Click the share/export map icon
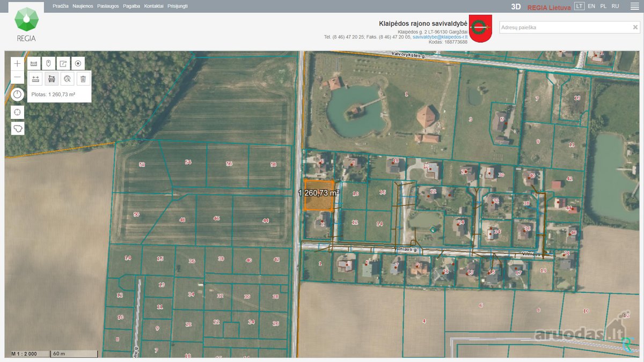The image size is (644, 362). click(63, 63)
